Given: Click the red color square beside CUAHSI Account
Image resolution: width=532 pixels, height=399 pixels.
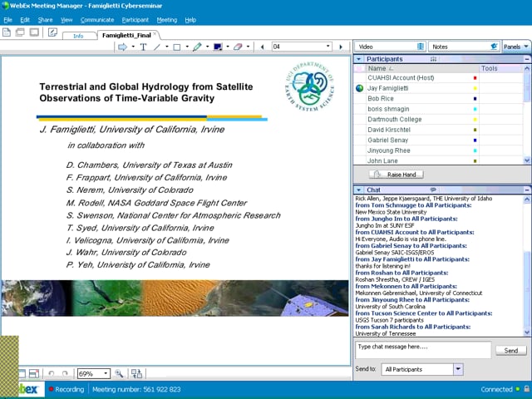Looking at the screenshot, I should [475, 77].
